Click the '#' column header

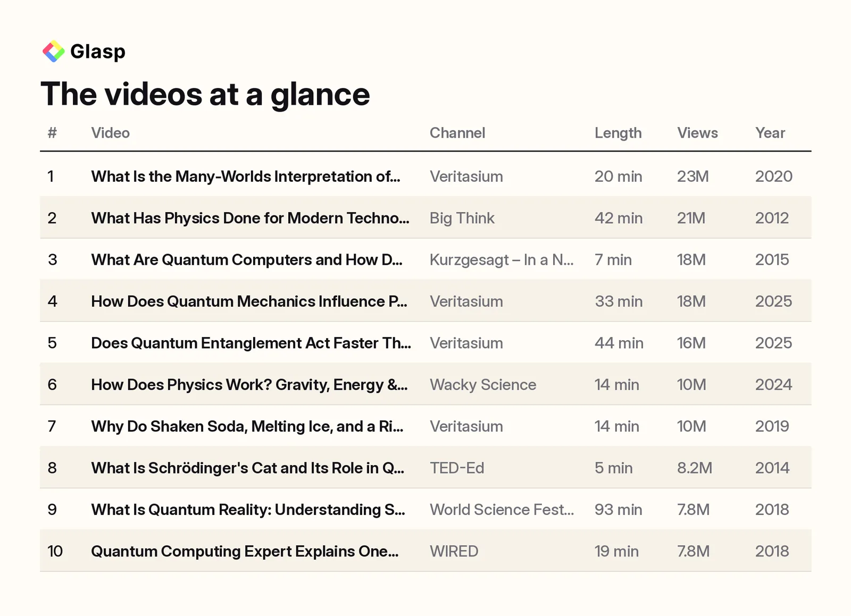click(x=52, y=133)
